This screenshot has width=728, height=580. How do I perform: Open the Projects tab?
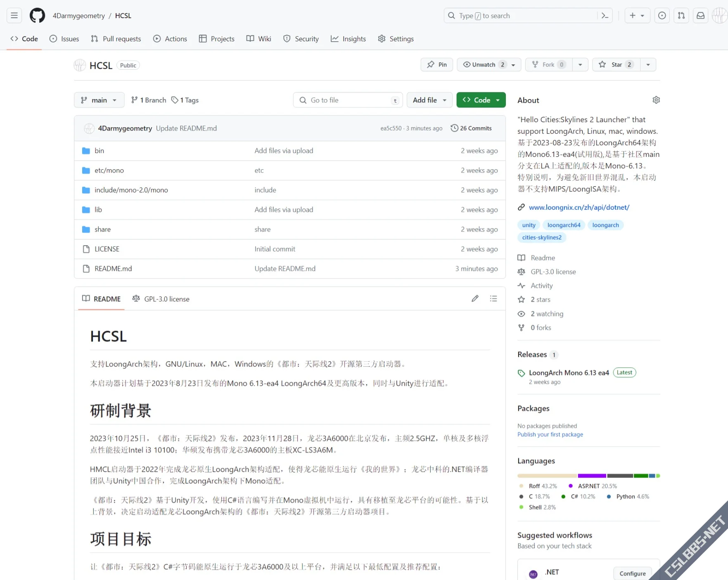217,39
